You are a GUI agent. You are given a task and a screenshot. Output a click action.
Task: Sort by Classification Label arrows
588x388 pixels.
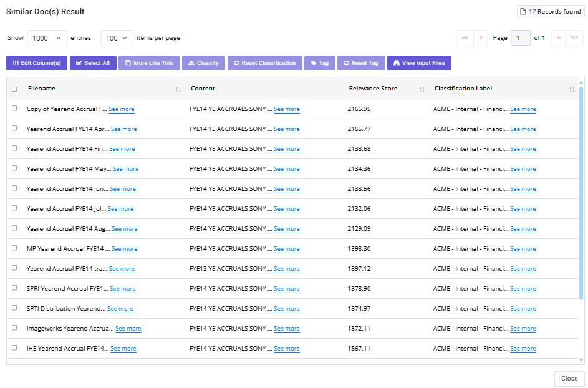click(572, 89)
